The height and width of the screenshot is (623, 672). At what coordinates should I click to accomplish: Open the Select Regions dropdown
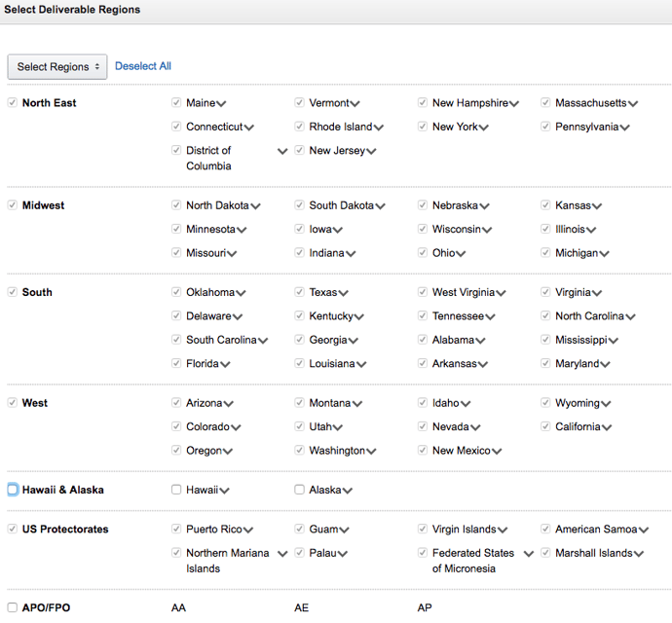pyautogui.click(x=56, y=67)
